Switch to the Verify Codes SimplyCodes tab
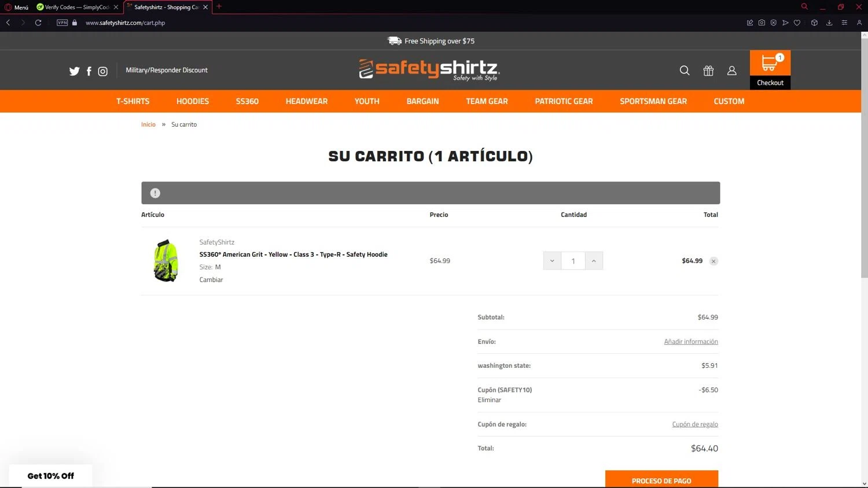 pos(77,7)
